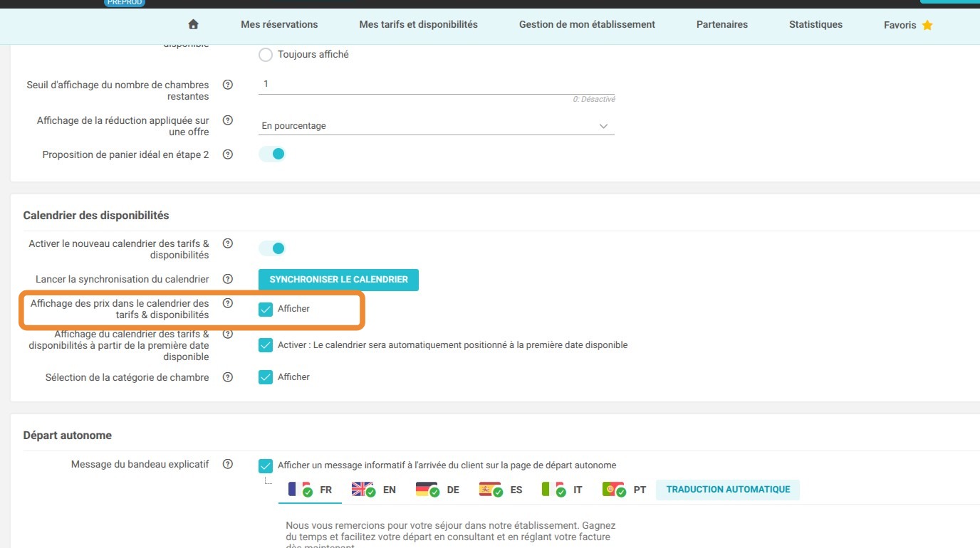Viewport: 980px width, 548px height.
Task: Uncheck Afficher for prix dans le calendrier
Action: pyautogui.click(x=266, y=310)
